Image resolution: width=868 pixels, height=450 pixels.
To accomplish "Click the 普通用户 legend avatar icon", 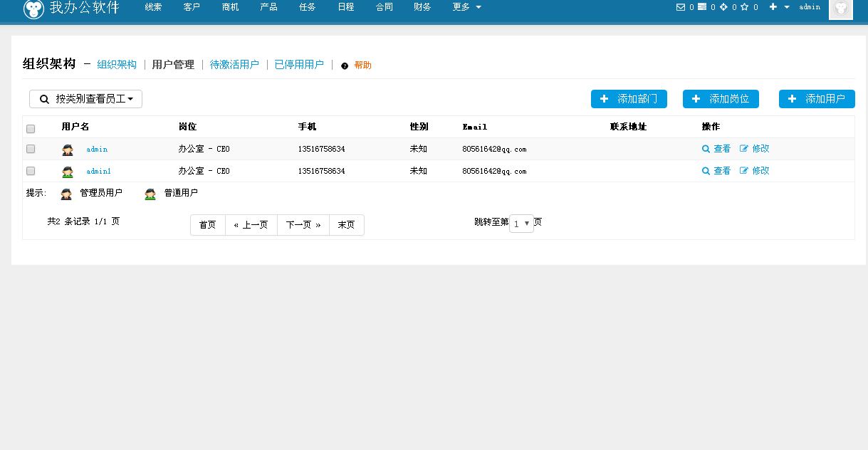I will 150,194.
